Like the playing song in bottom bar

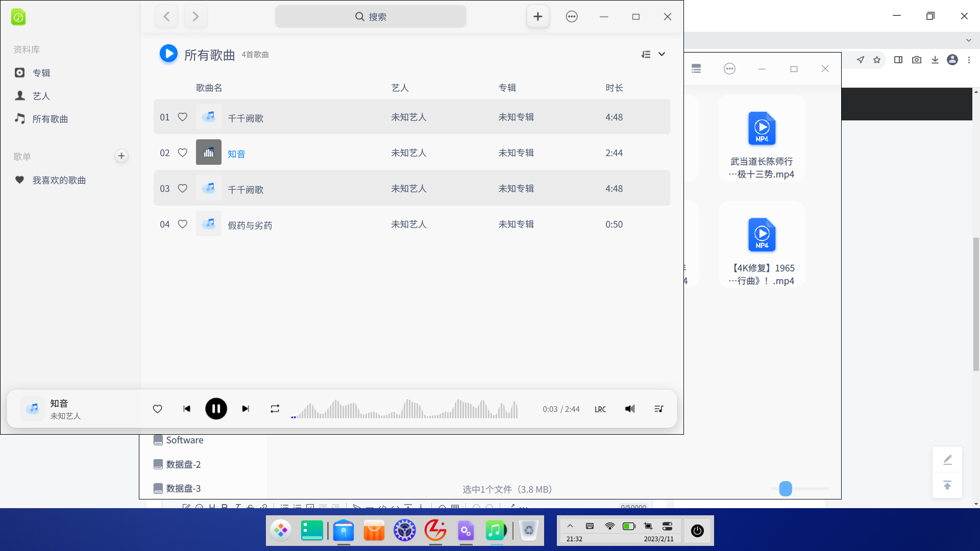pos(157,409)
